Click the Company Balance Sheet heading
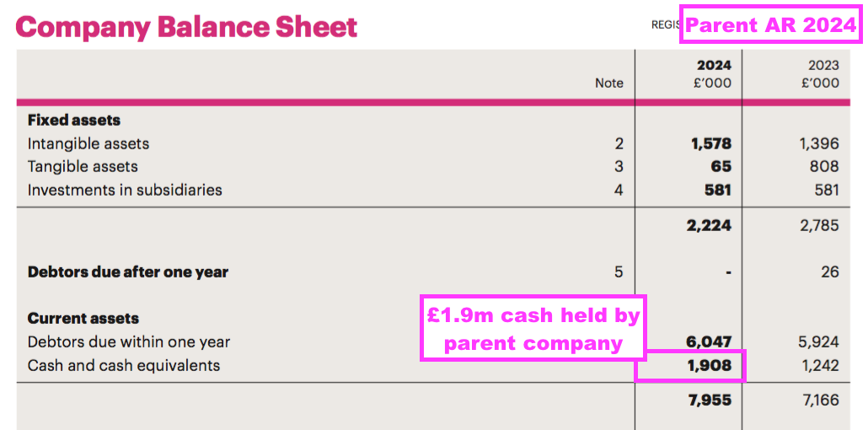The height and width of the screenshot is (430, 868). tap(186, 27)
